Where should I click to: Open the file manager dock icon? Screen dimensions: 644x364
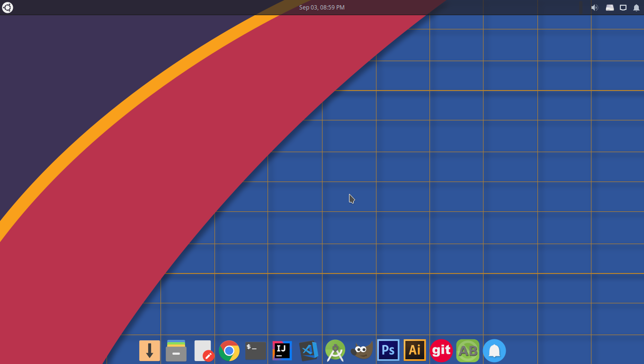(176, 351)
